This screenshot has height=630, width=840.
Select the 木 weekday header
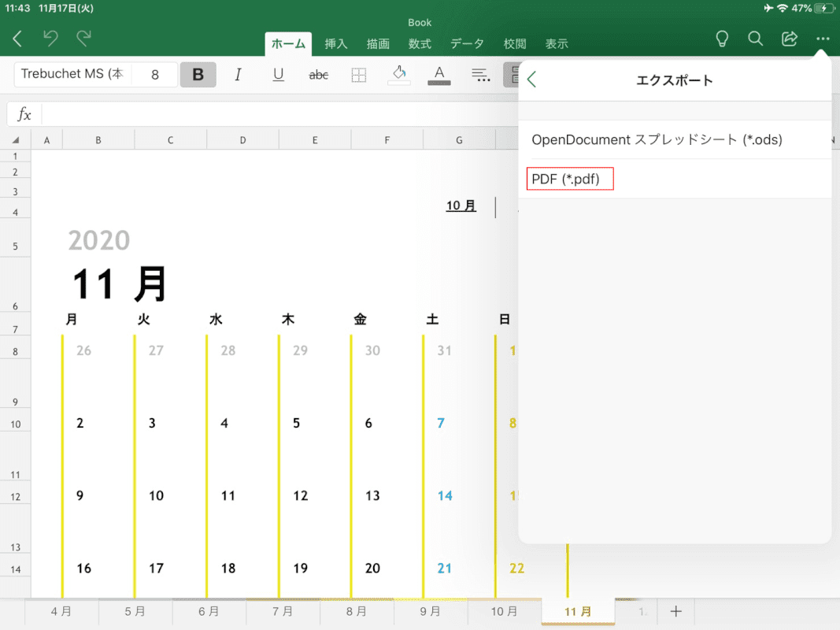pyautogui.click(x=288, y=320)
